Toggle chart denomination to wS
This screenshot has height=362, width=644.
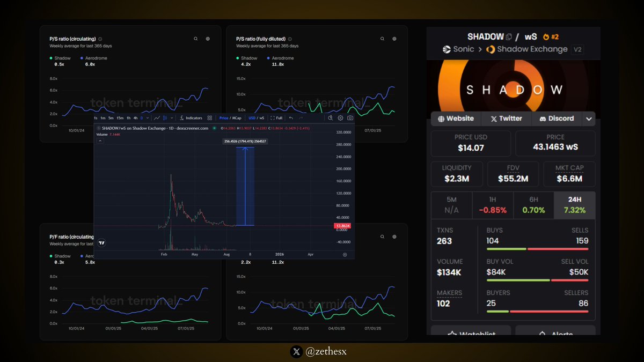point(262,118)
